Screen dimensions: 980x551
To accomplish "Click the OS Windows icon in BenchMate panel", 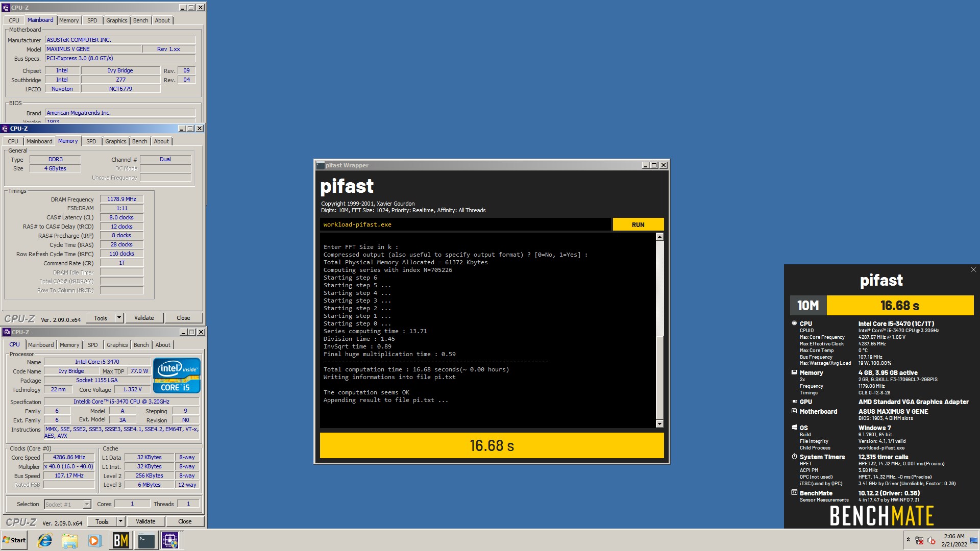I will [x=794, y=428].
